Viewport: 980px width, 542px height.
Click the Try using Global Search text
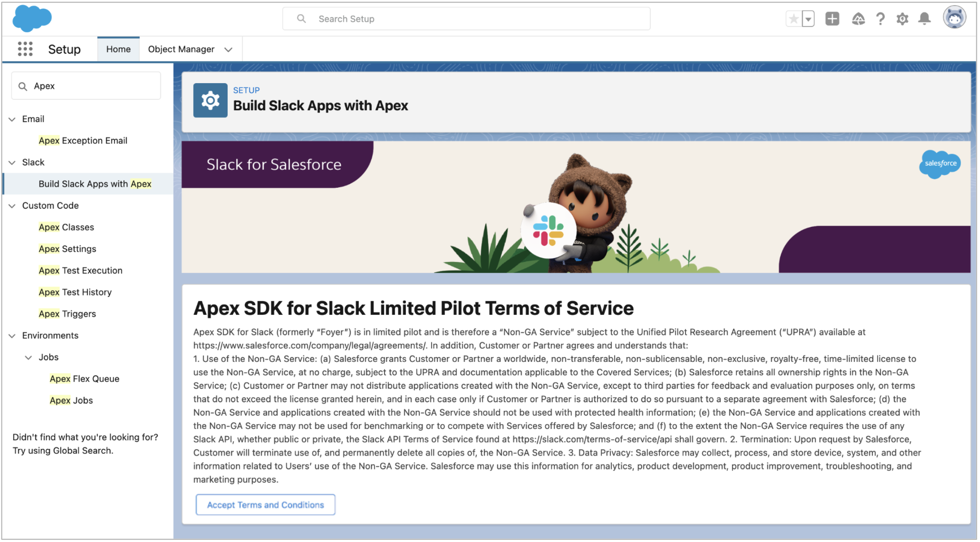click(63, 451)
